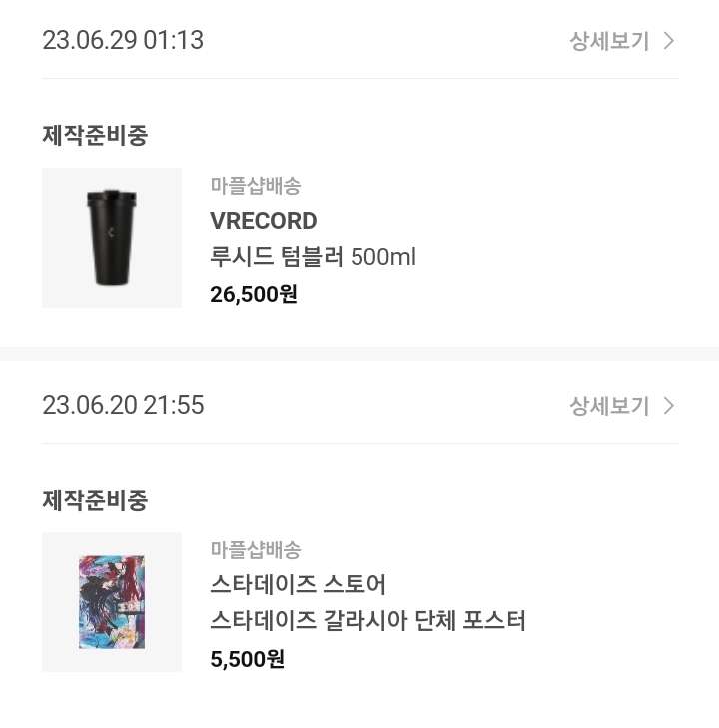
Task: Click the chevron arrow beside the 23.06.20 order's 상세보기
Action: tap(669, 406)
